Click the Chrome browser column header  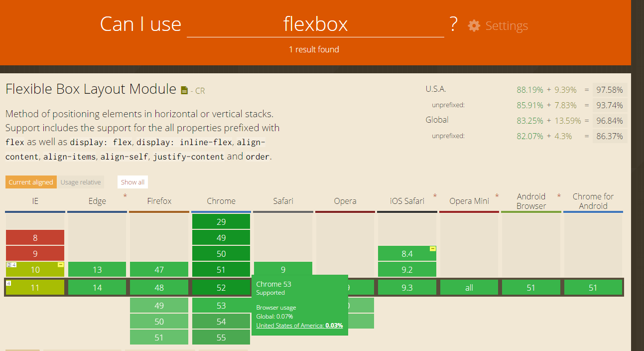tap(221, 201)
